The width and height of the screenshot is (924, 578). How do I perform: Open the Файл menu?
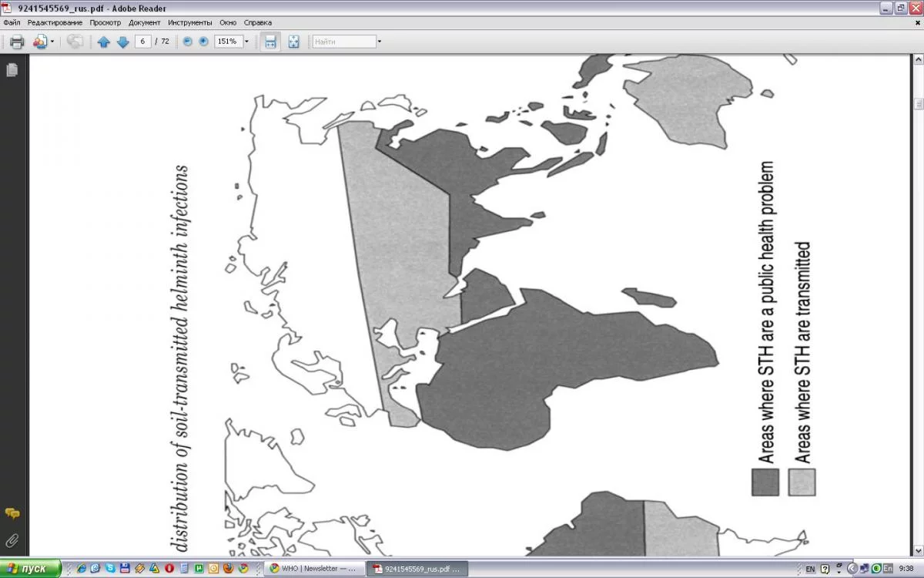[x=12, y=22]
